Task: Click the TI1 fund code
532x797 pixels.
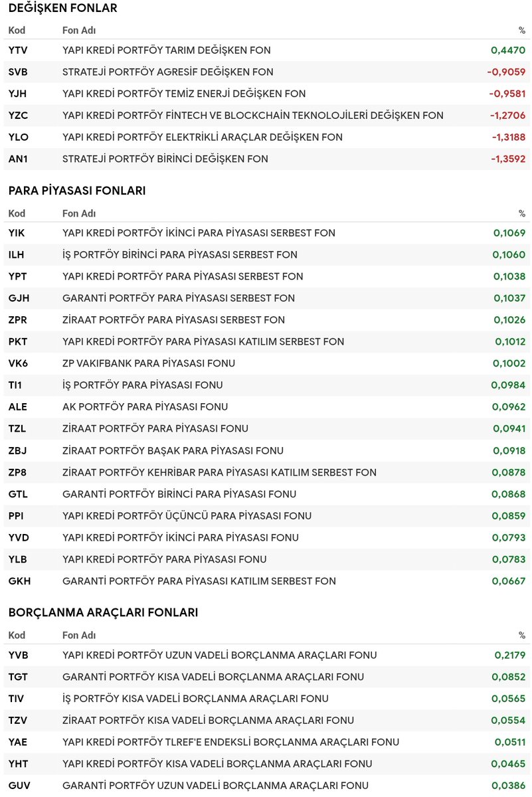Action: click(x=16, y=385)
